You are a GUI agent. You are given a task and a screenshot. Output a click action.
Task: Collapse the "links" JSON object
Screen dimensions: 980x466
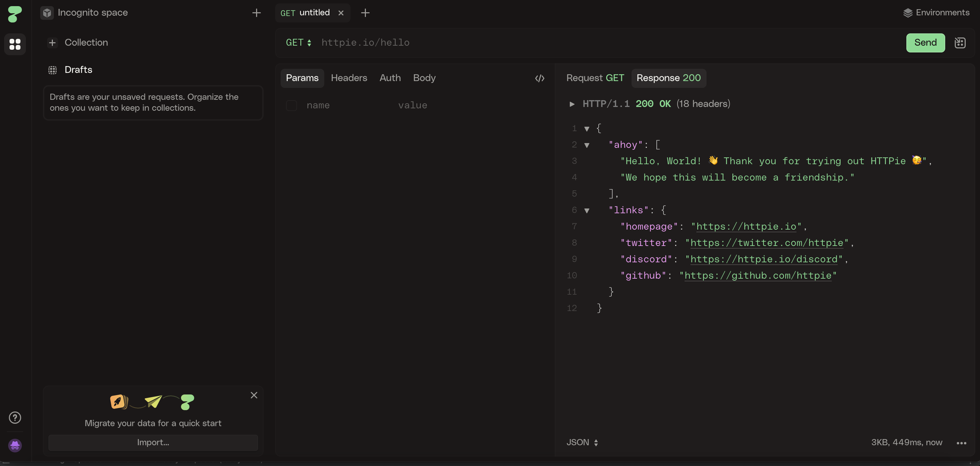coord(586,211)
